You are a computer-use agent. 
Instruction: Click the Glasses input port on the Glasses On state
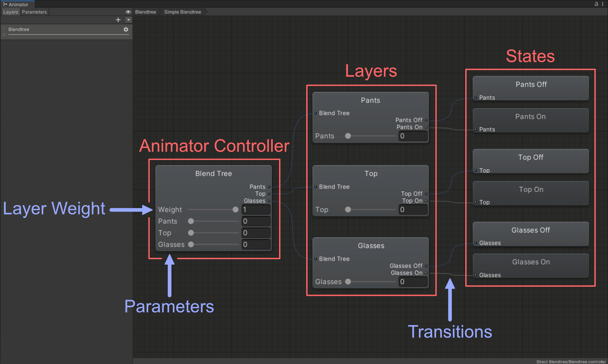point(476,275)
